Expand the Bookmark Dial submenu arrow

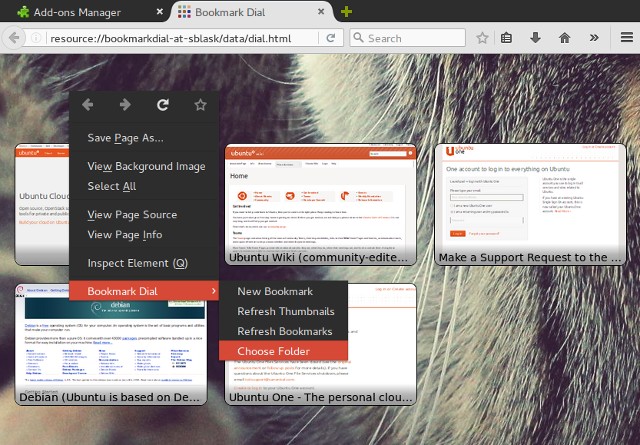pyautogui.click(x=213, y=291)
